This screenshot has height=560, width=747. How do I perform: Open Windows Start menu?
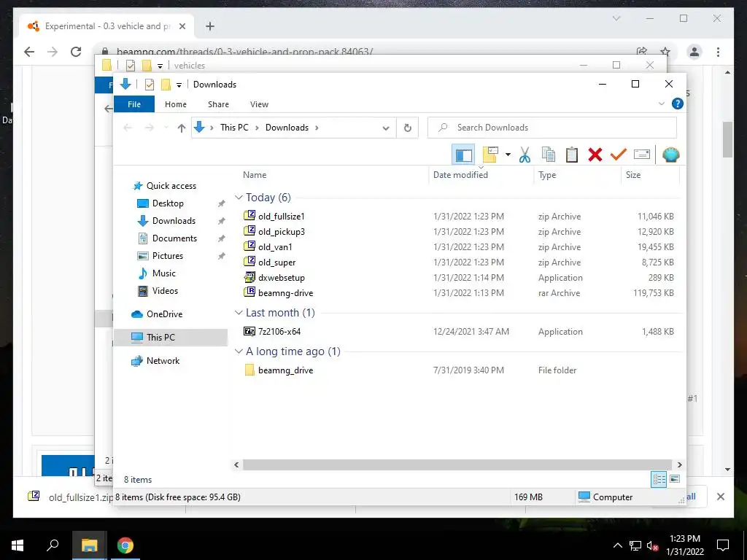tap(18, 545)
